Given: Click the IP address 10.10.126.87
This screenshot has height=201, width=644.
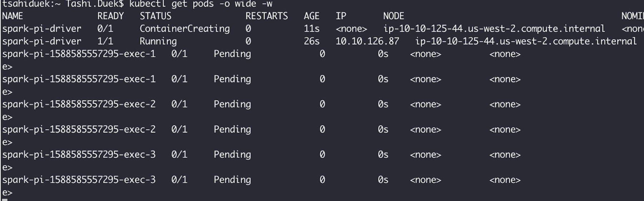Looking at the screenshot, I should tap(367, 41).
